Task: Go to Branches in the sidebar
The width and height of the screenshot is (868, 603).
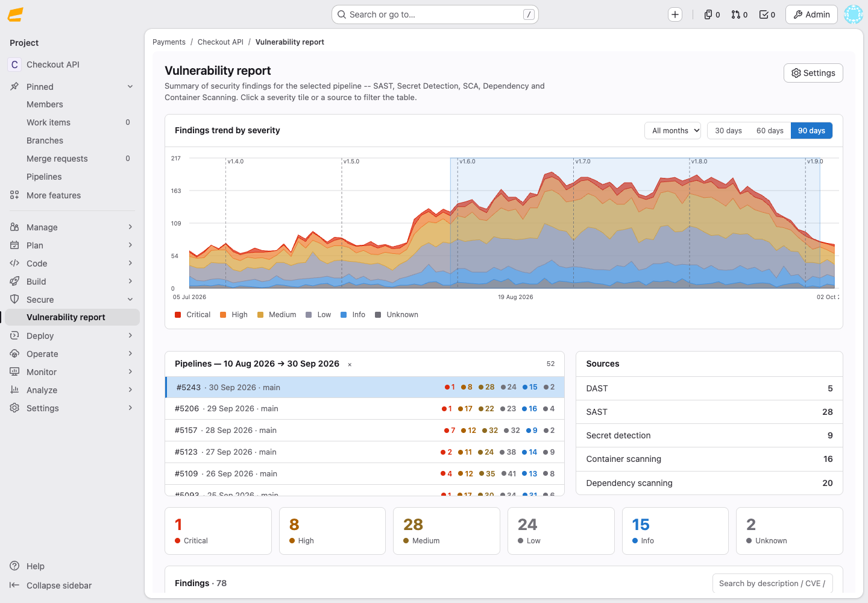Action: 72,140
